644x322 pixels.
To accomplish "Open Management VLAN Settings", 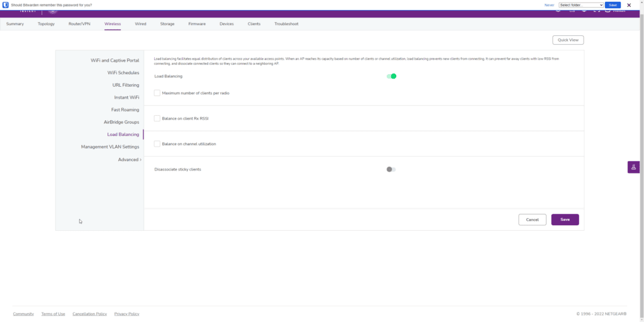I will pos(110,147).
